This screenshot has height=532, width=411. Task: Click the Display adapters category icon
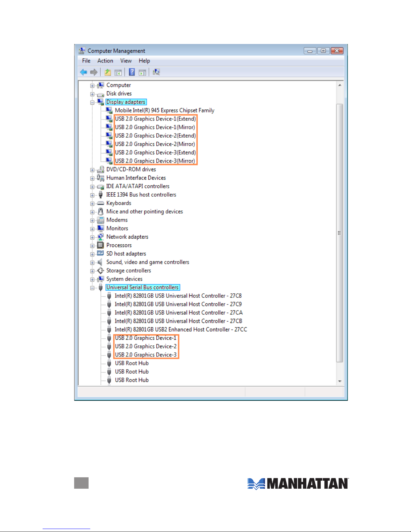(100, 102)
